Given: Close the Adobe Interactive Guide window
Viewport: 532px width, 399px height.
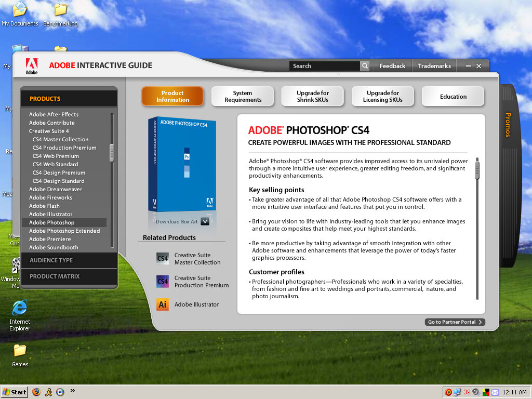Looking at the screenshot, I should tap(478, 66).
